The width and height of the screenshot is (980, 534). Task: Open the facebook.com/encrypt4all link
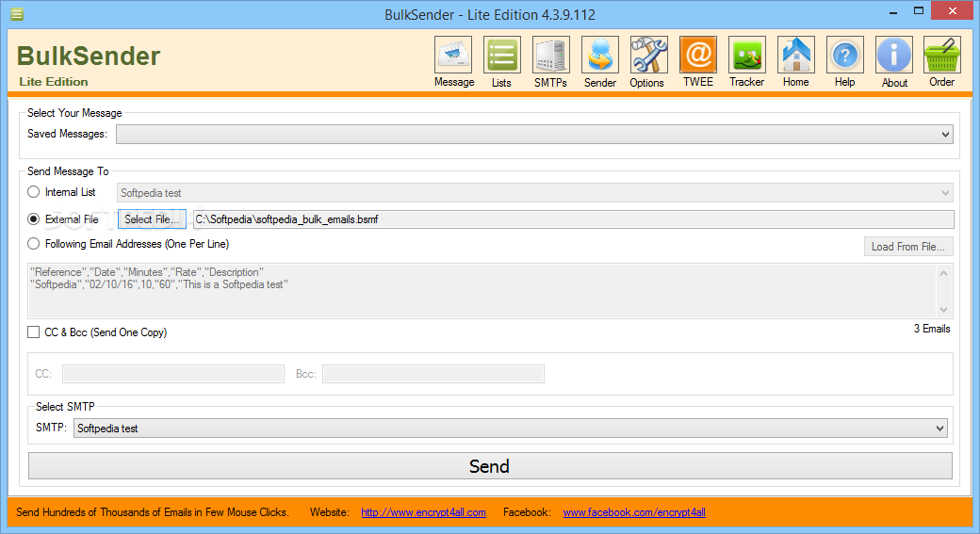click(634, 512)
